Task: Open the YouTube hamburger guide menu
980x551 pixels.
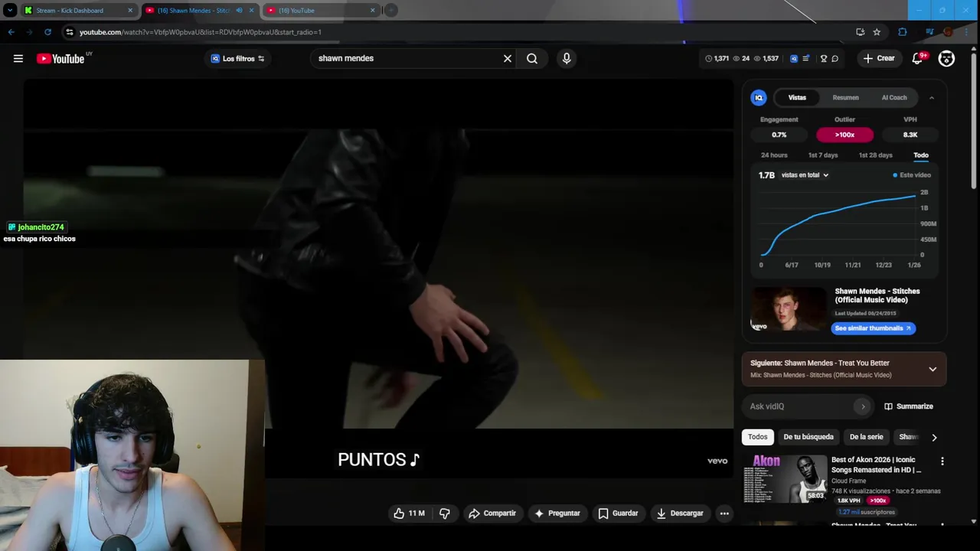Action: click(x=18, y=58)
